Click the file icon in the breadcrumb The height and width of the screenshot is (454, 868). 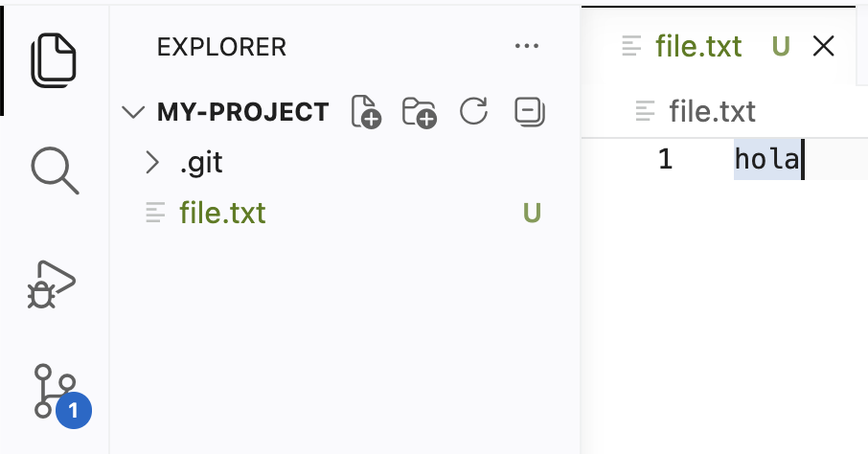[645, 111]
